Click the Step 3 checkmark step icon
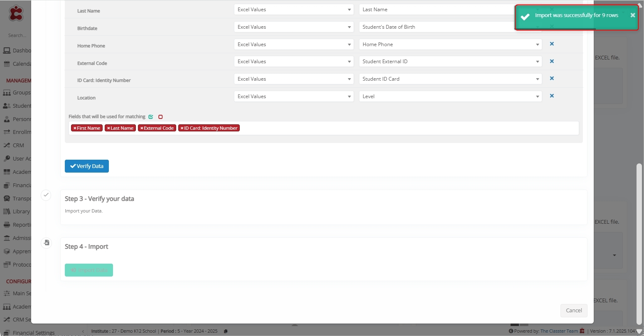 46,195
